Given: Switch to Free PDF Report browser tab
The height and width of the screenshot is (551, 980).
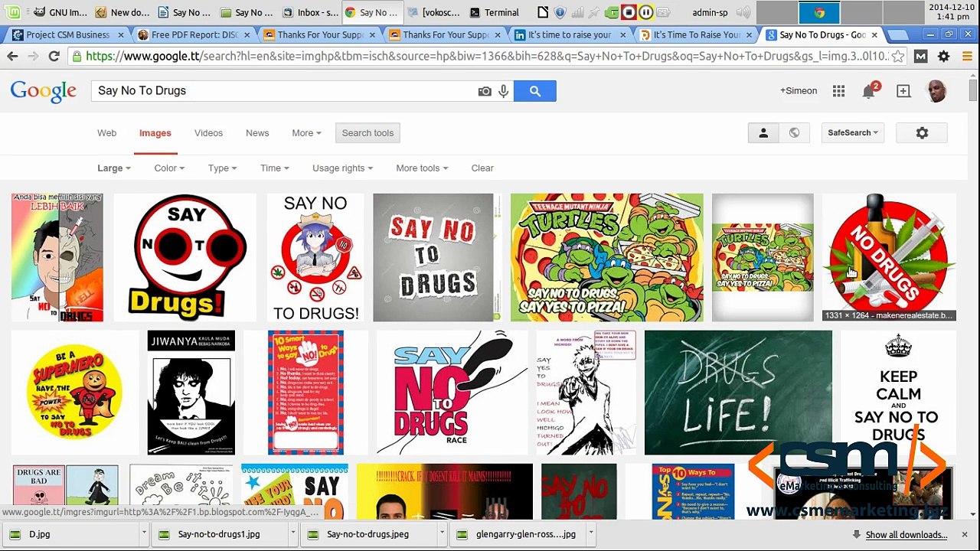Looking at the screenshot, I should (x=191, y=34).
